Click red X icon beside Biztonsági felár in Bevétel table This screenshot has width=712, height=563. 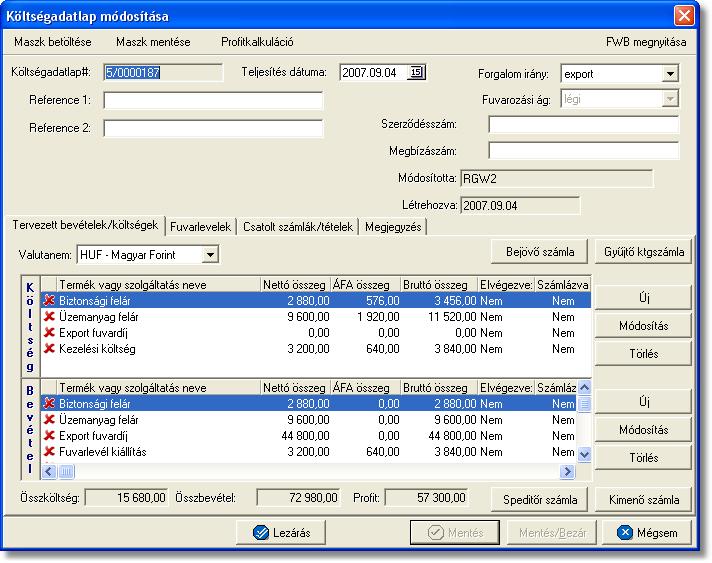[49, 404]
